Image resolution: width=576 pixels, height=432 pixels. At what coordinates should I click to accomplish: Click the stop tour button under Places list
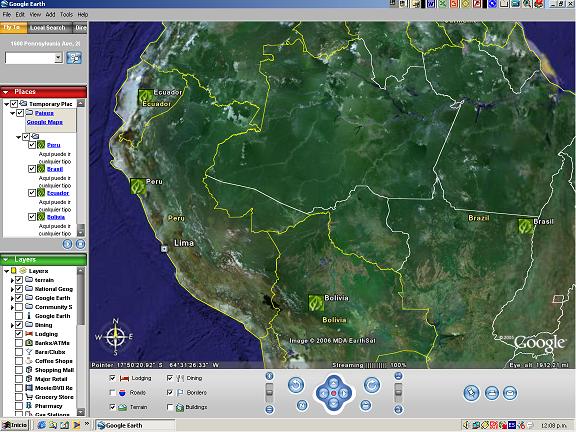tap(80, 244)
